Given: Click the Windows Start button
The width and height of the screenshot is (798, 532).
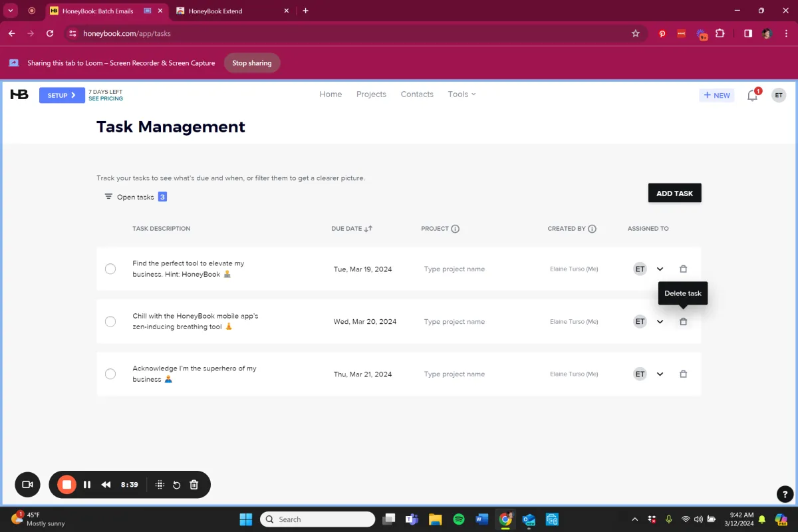Looking at the screenshot, I should [x=246, y=519].
